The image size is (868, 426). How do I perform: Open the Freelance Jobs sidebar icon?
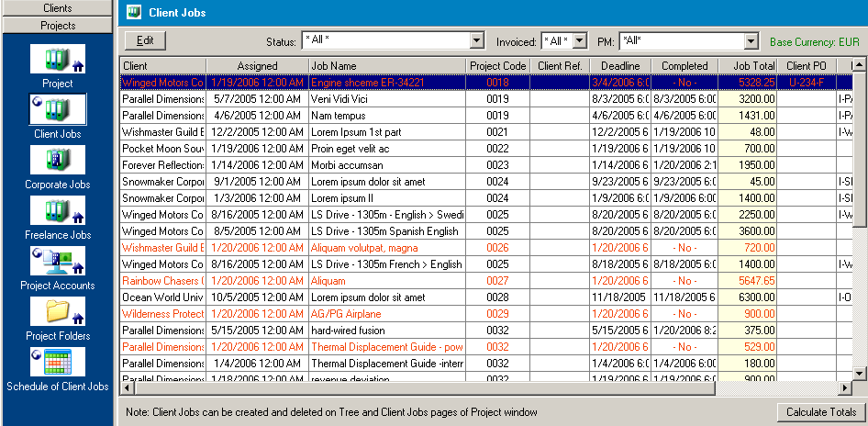[58, 210]
